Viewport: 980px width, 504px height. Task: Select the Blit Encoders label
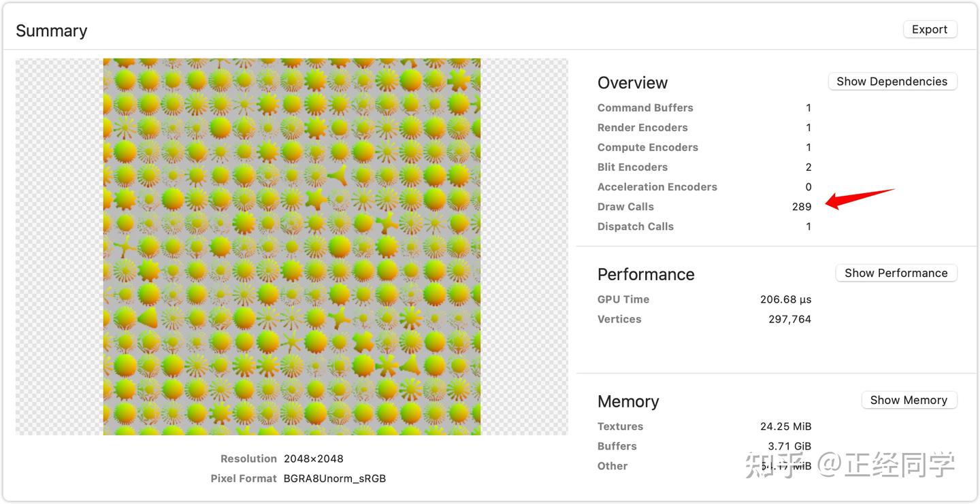tap(632, 167)
